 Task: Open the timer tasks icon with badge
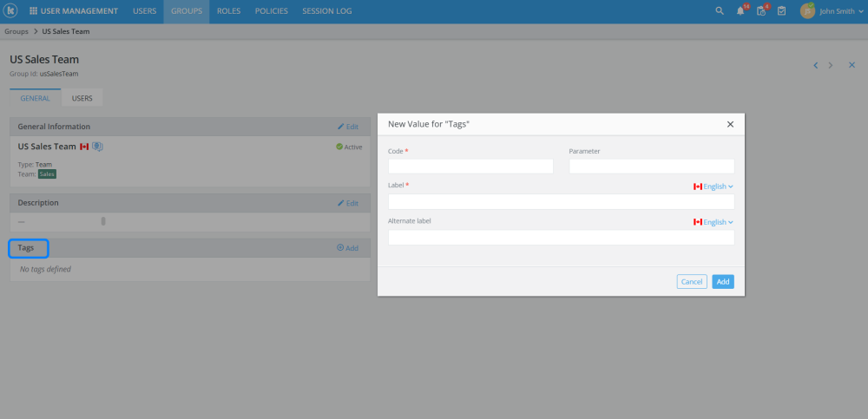point(761,11)
